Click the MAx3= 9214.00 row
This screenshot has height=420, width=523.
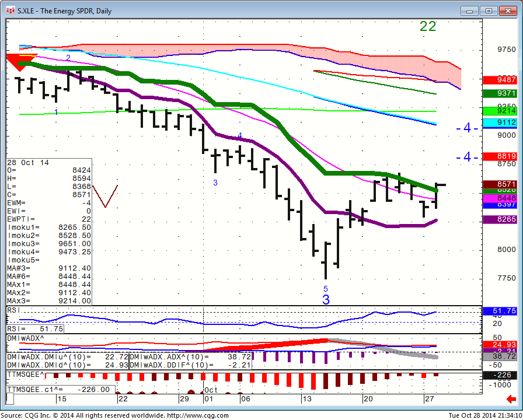tap(49, 301)
